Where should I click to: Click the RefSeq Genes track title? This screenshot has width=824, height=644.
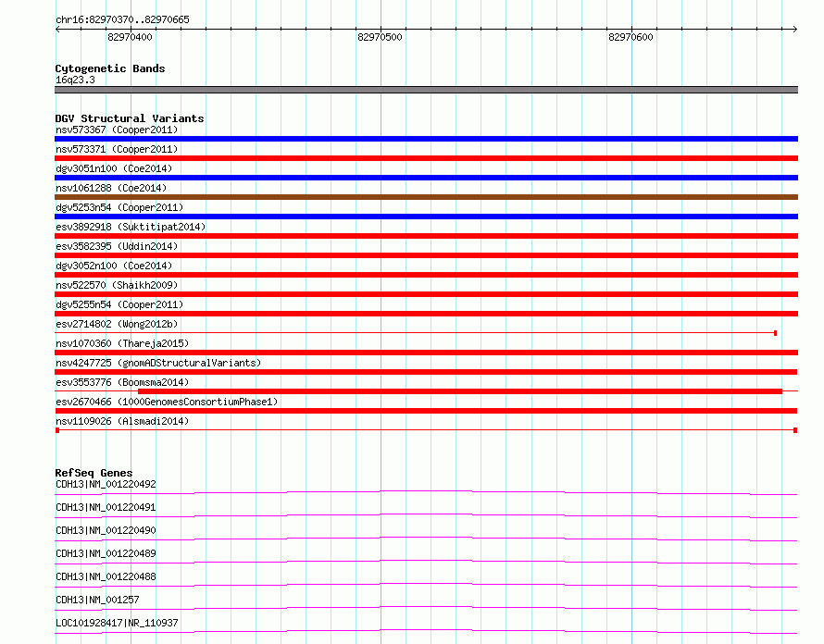tap(94, 473)
